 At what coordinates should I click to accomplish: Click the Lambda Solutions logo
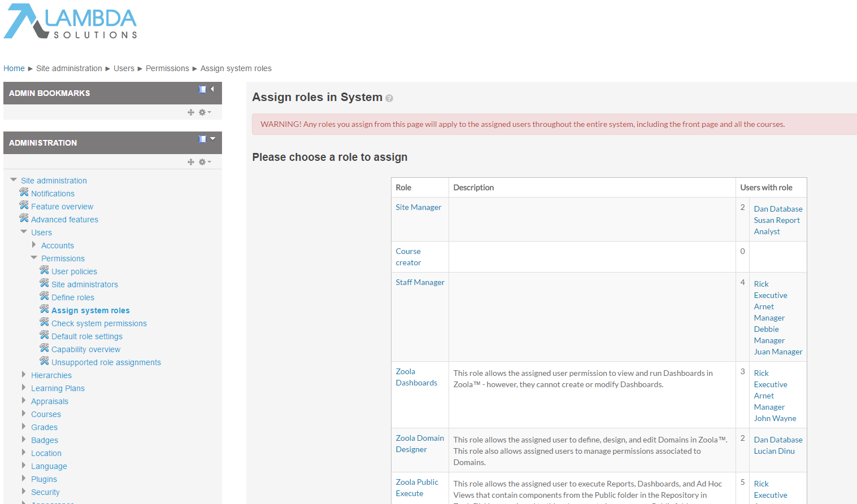[x=71, y=22]
